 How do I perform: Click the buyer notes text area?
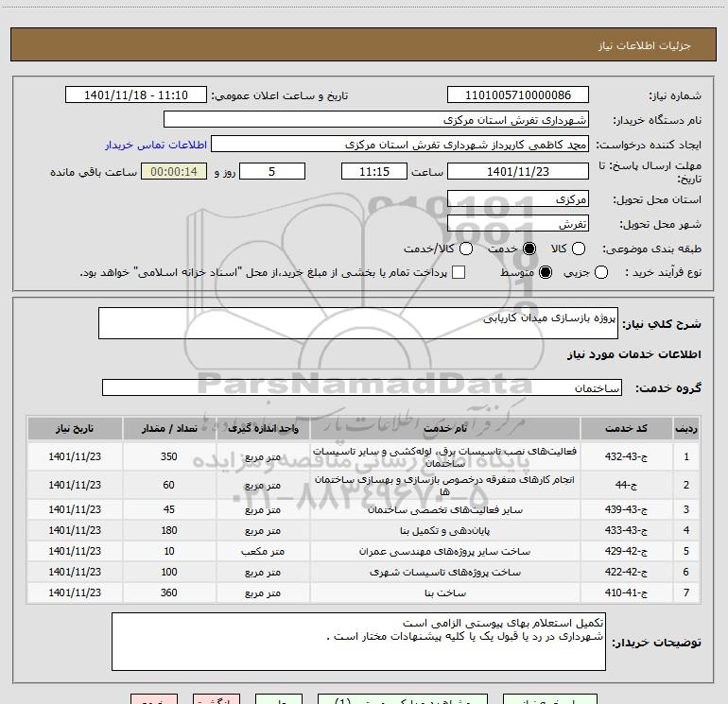click(x=358, y=642)
